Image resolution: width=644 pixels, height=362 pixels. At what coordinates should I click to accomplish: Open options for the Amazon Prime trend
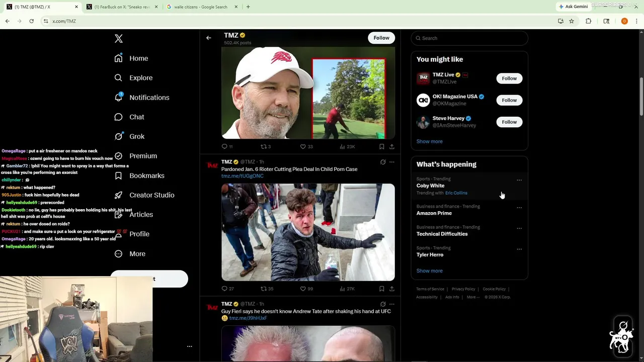pyautogui.click(x=519, y=207)
